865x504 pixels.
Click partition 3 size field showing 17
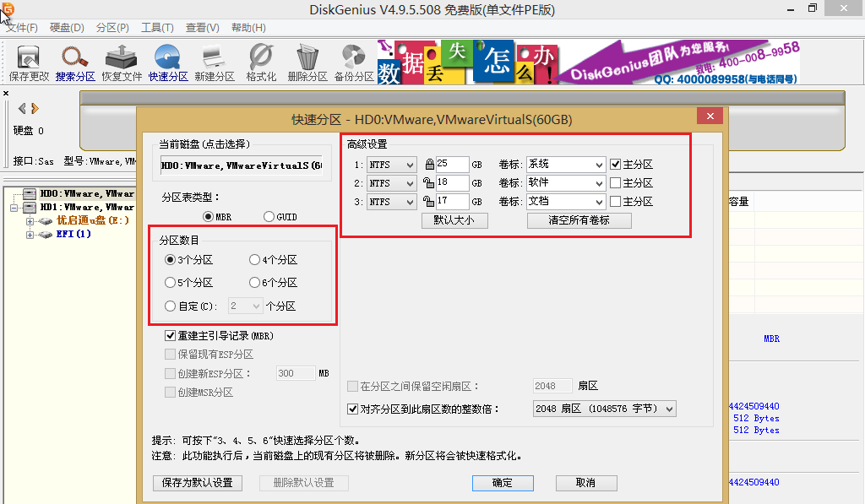pos(452,202)
